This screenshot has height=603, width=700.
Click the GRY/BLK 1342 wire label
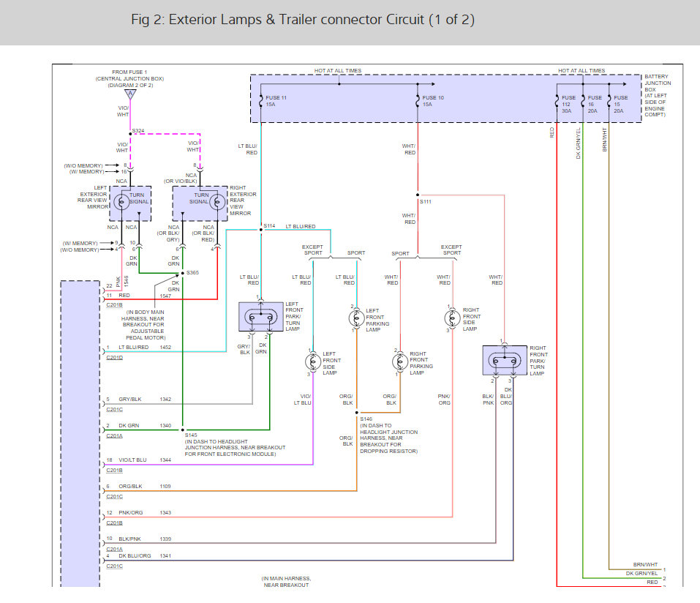145,400
